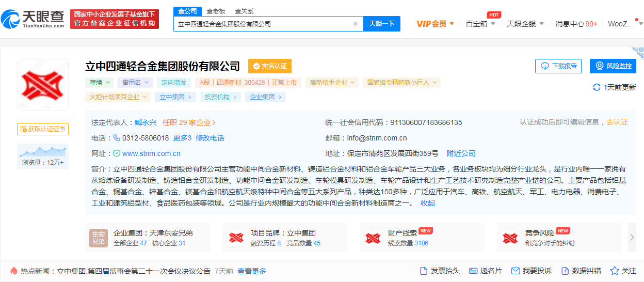This screenshot has height=282, width=644.
Task: Select the 查公司 search tab
Action: pos(188,11)
